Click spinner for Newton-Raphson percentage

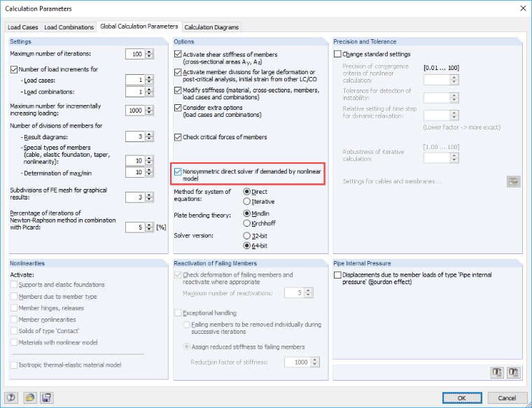point(149,227)
